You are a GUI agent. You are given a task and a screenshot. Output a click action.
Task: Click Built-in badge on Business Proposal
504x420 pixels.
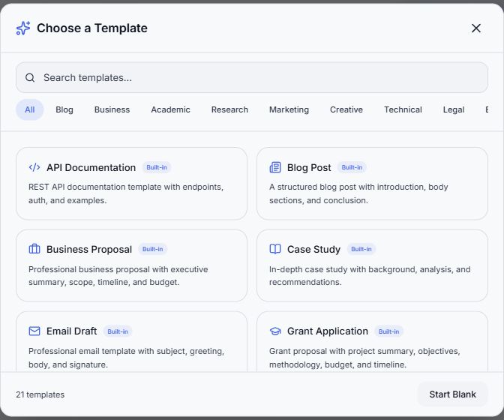pyautogui.click(x=153, y=249)
